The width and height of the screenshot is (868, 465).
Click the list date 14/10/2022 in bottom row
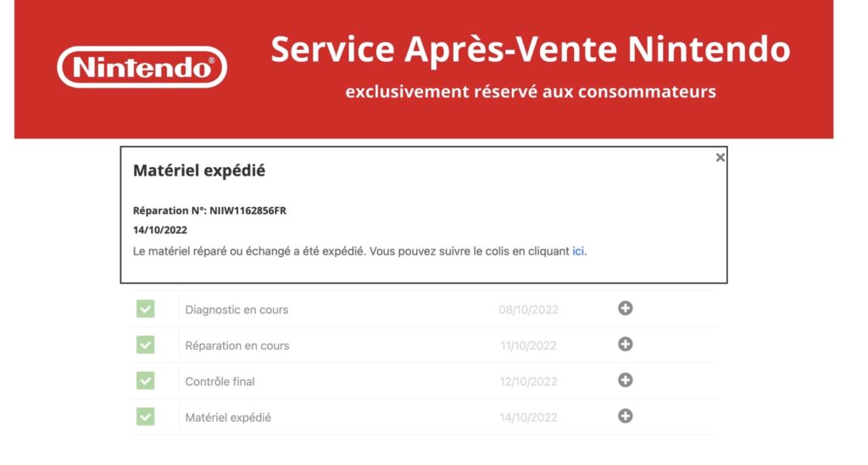[x=529, y=417]
